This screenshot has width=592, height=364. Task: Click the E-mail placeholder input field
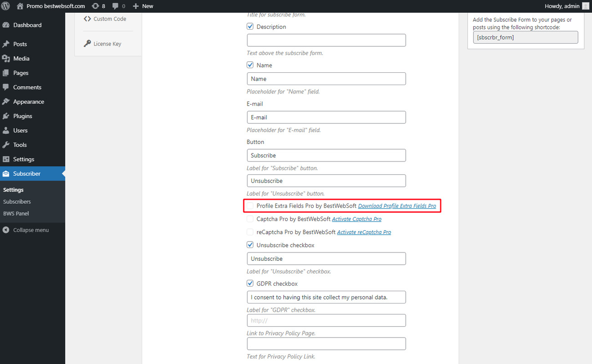pyautogui.click(x=326, y=117)
